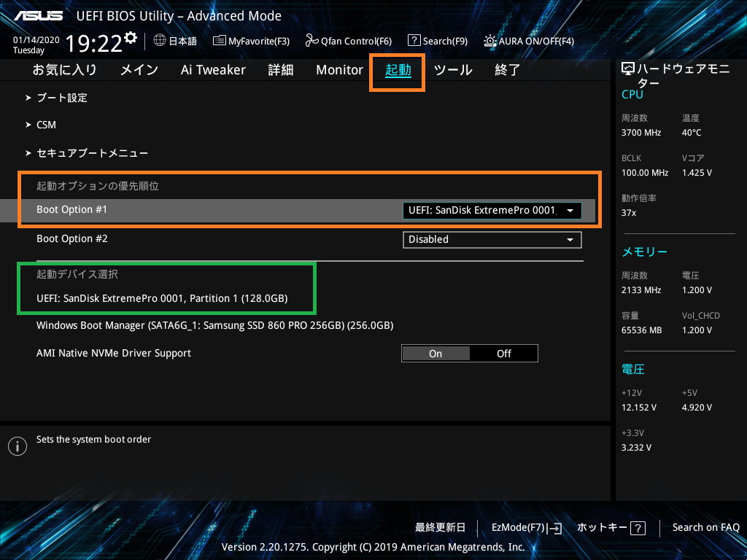Screen dimensions: 747x560
Task: Open Qfan Control(F6) fan settings
Action: tap(348, 42)
